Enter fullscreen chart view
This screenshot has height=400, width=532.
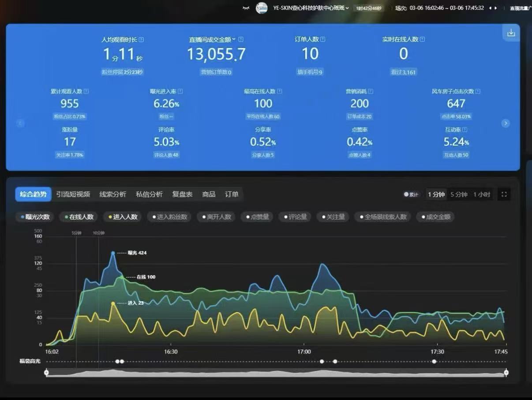coord(504,194)
